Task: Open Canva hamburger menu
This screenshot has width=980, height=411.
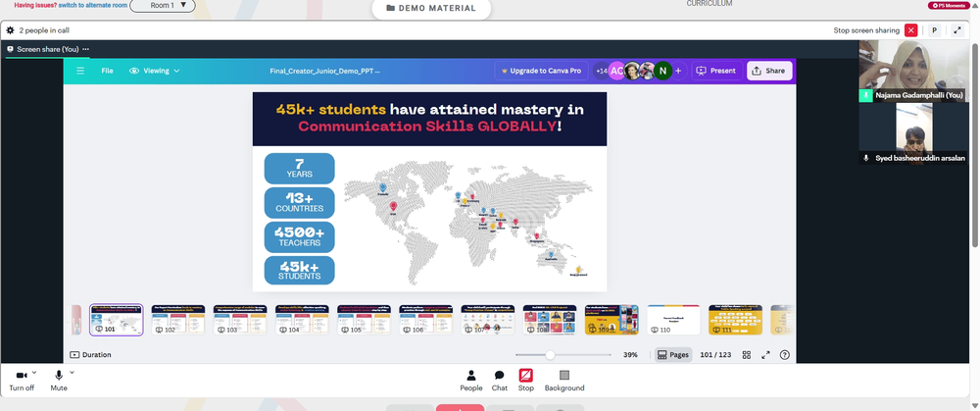Action: pyautogui.click(x=80, y=71)
